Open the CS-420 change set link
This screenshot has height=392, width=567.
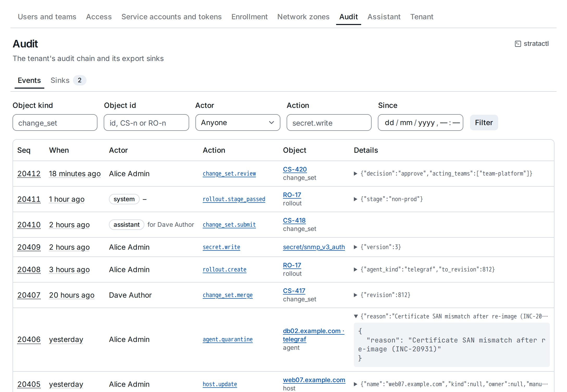[x=295, y=169]
